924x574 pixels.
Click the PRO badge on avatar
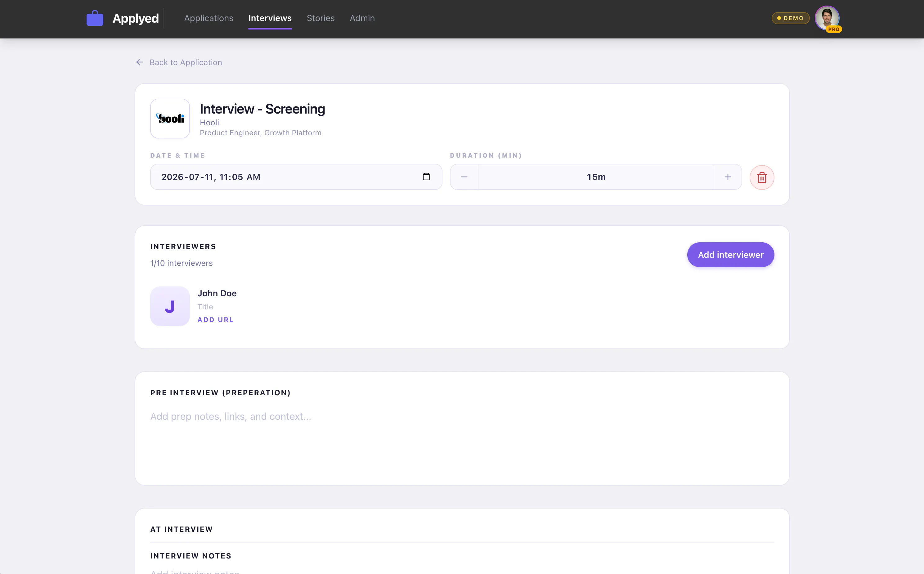pos(834,29)
